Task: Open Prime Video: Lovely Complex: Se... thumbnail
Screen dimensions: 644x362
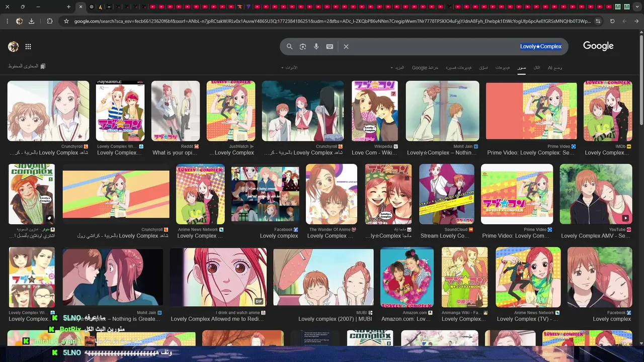Action: 531,110
